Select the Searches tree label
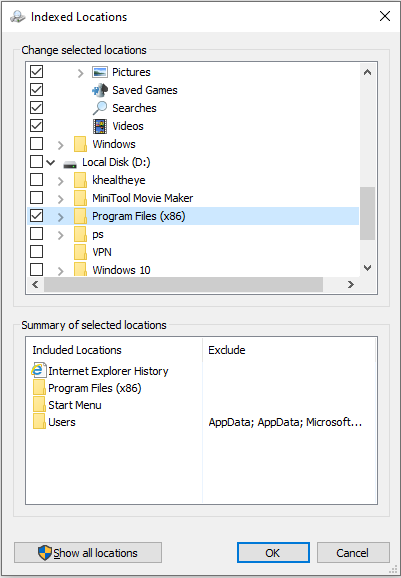Screen dimensions: 401x578 134,108
